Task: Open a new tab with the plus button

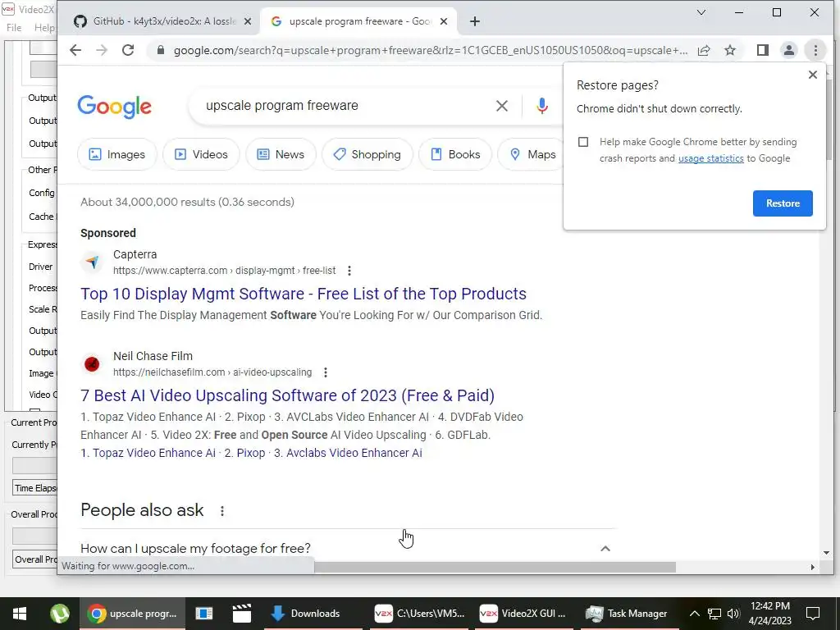Action: click(475, 21)
